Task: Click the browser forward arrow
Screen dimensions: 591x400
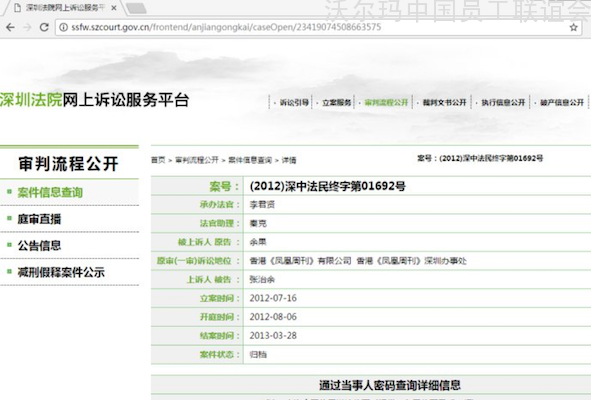Action: click(x=28, y=27)
